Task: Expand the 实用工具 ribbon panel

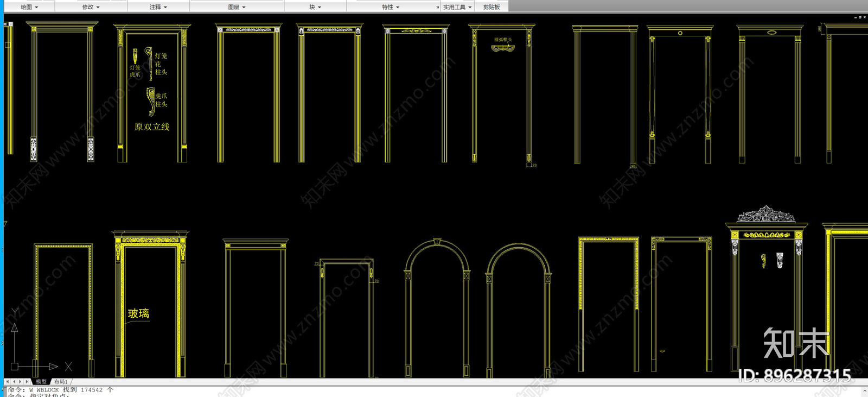Action: [457, 7]
